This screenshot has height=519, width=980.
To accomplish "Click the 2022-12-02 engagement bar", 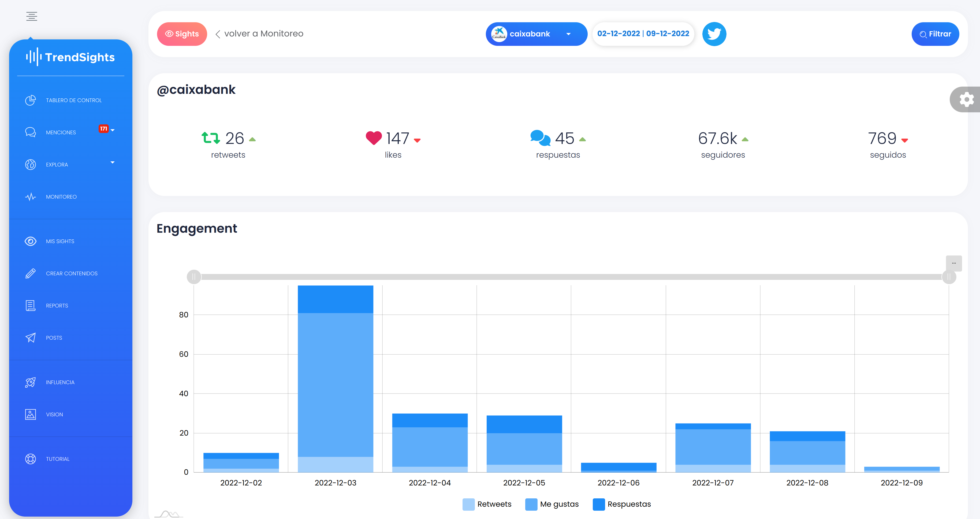I will pos(241,463).
